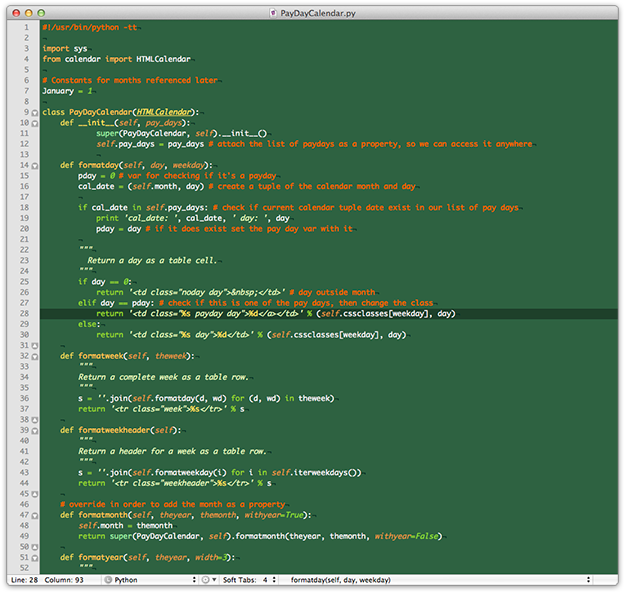Click the PayDayCalendar.py window title text
The image size is (625, 593).
click(318, 13)
